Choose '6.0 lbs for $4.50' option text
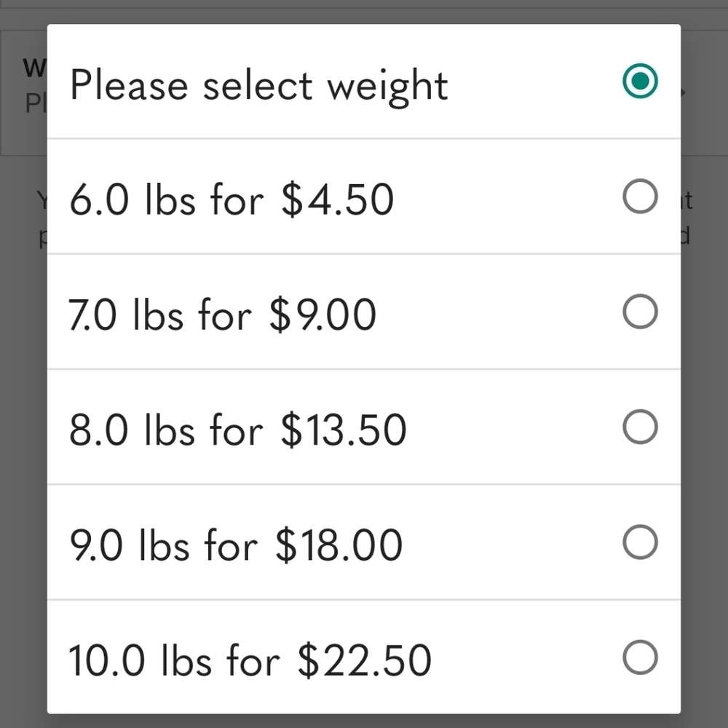Viewport: 728px width, 728px height. click(232, 199)
